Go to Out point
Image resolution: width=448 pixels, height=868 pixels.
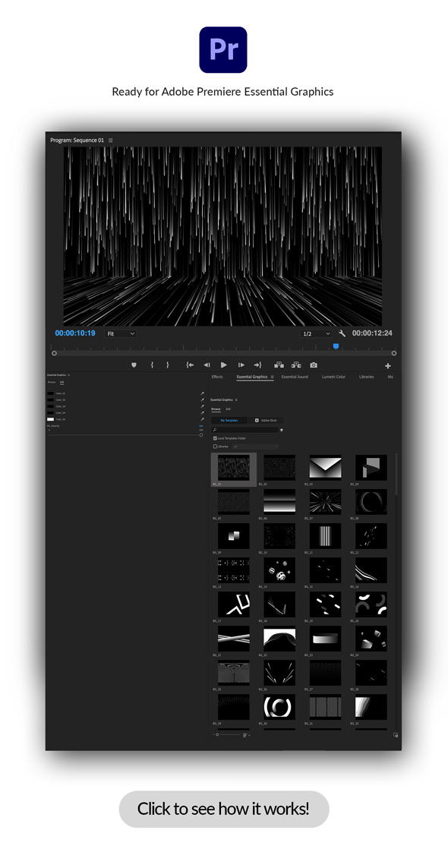point(257,365)
